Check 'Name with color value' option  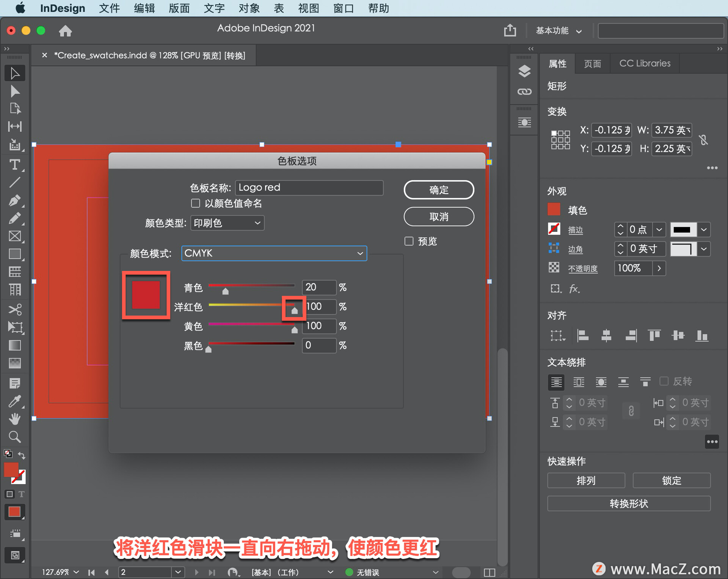[x=196, y=203]
